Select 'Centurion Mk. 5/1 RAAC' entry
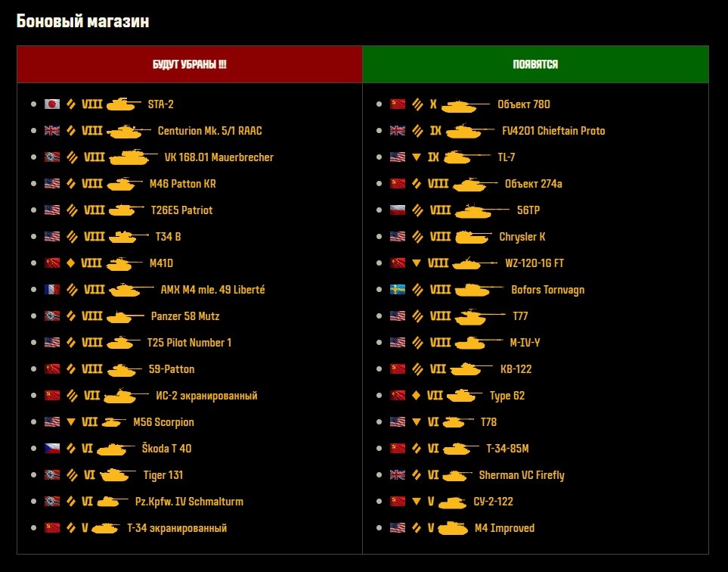The image size is (728, 572). coord(210,131)
